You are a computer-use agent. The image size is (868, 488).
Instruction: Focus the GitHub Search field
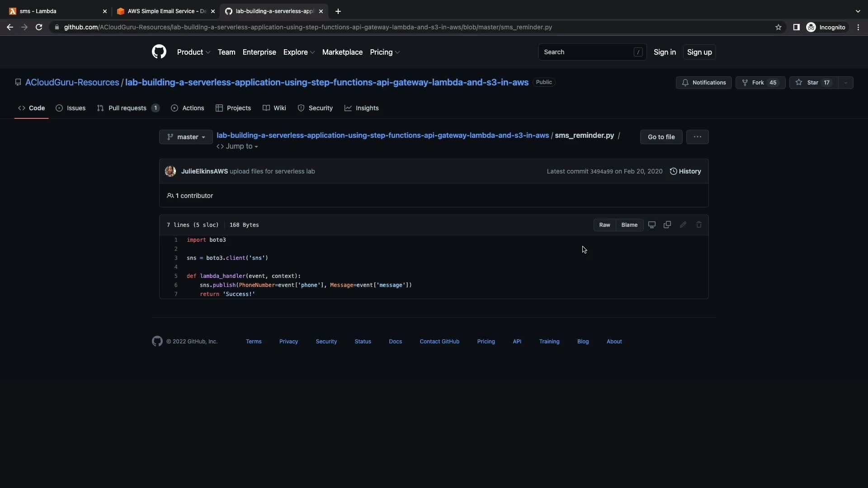[588, 52]
